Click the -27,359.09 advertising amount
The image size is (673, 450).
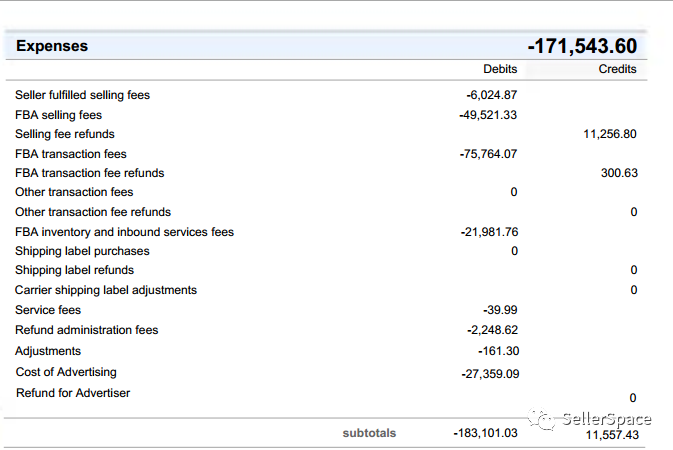coord(490,374)
